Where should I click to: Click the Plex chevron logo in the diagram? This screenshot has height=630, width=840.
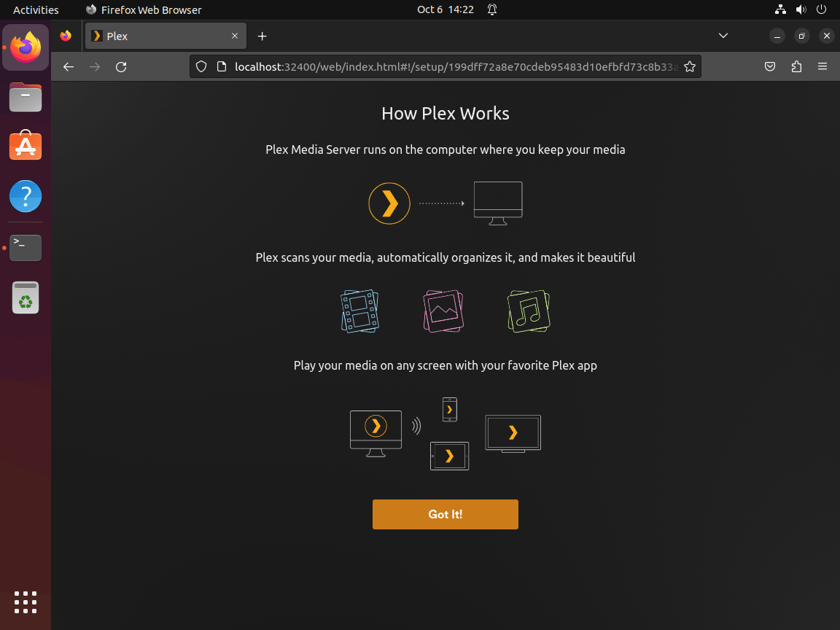tap(389, 203)
